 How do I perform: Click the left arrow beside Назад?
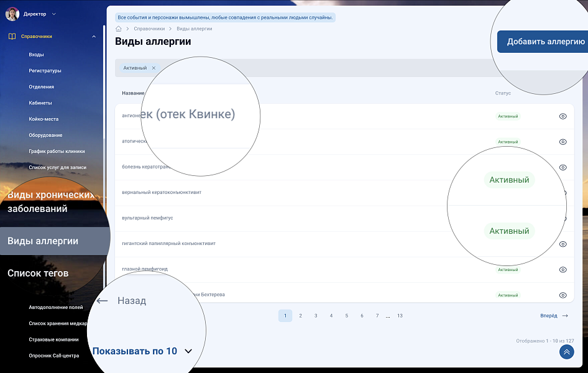click(x=103, y=301)
